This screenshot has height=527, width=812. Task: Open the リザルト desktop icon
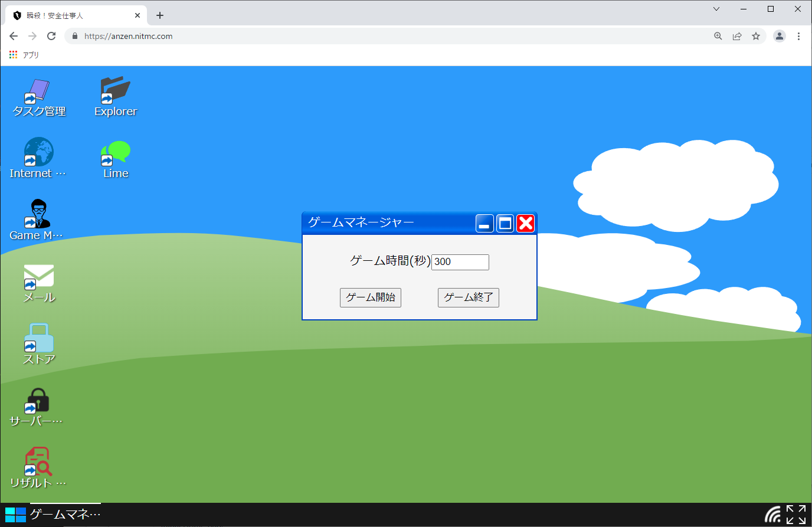pyautogui.click(x=38, y=468)
